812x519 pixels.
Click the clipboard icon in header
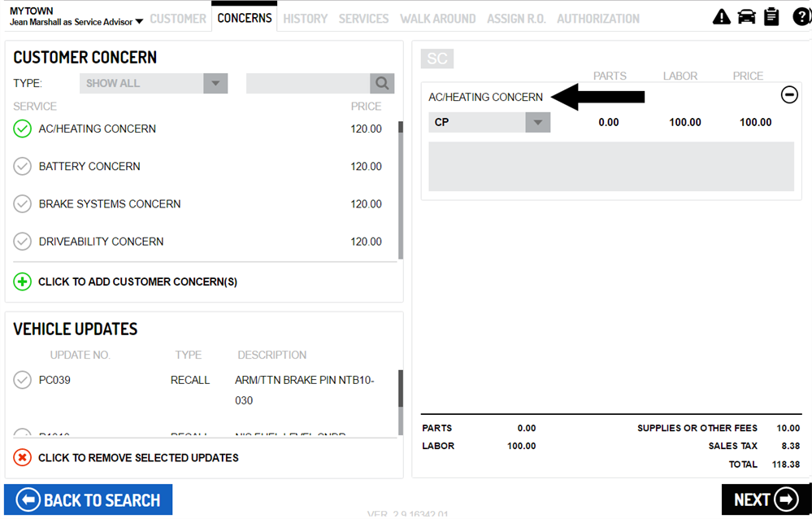[x=771, y=17]
